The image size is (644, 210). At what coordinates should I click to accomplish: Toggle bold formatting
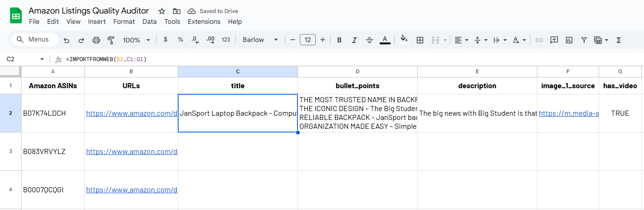(x=340, y=40)
